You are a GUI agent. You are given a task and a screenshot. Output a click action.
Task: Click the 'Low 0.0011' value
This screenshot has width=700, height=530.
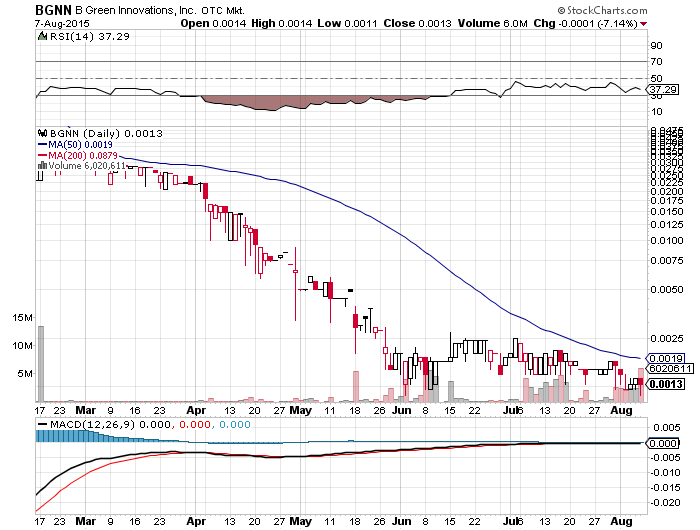pyautogui.click(x=347, y=23)
